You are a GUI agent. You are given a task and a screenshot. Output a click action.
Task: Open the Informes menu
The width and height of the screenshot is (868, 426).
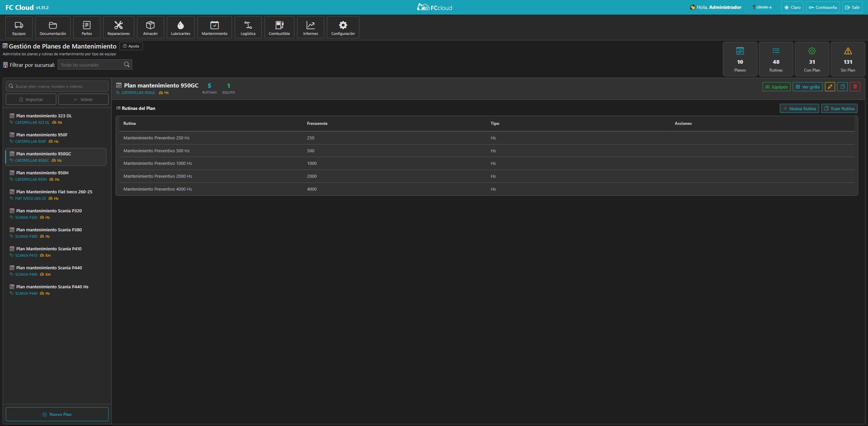[x=310, y=27]
